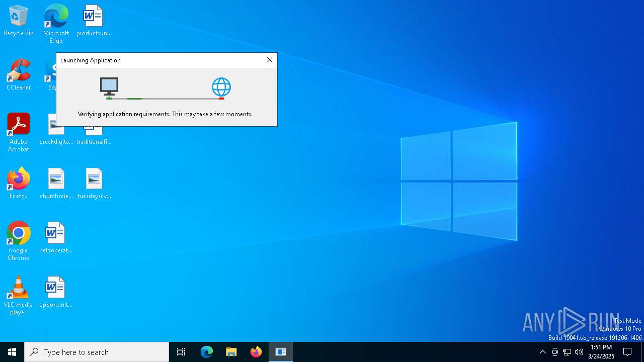Close the Launching Application dialog

270,60
